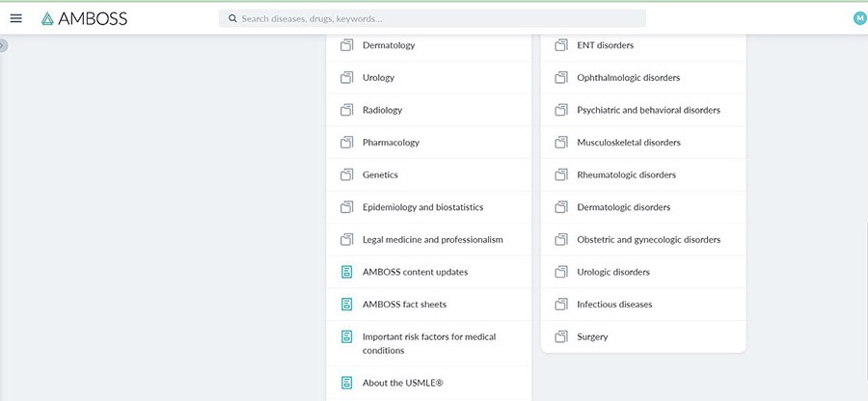Open Legal medicine and professionalism
868x401 pixels.
432,240
